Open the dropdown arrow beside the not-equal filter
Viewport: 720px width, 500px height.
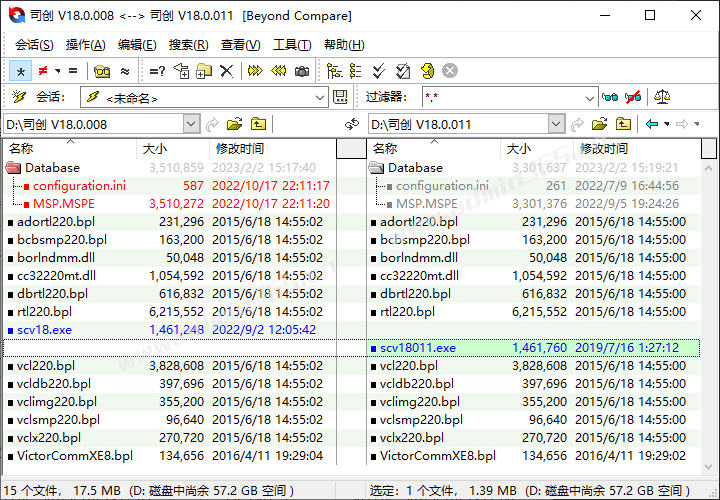tap(58, 71)
